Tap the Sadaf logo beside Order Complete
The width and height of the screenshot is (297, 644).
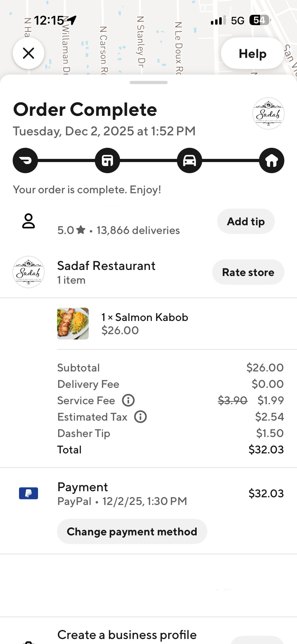pos(268,113)
